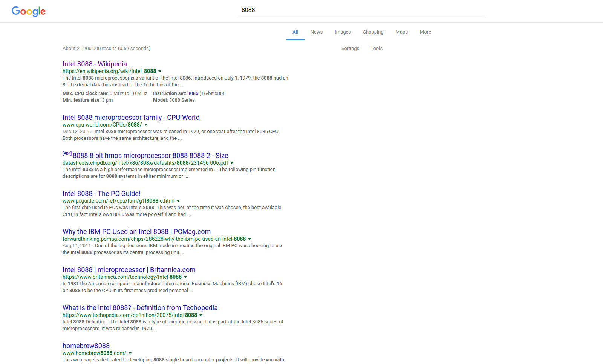Image resolution: width=603 pixels, height=364 pixels.
Task: Open the homebrew8088 result
Action: 86,346
